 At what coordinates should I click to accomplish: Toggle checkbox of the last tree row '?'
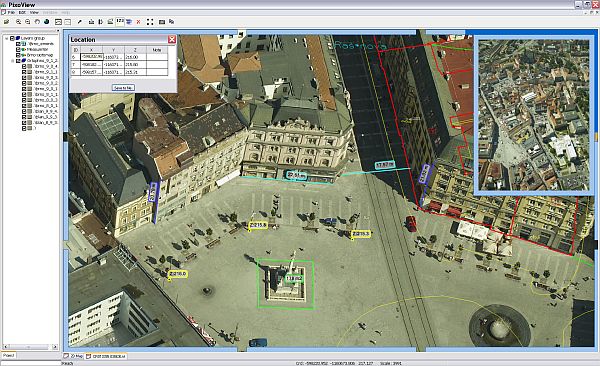24,129
